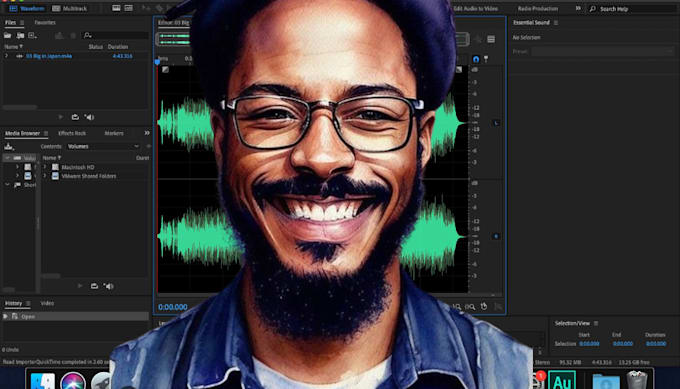Select the Edit Audio to Video workspace
This screenshot has width=680, height=389.
point(476,9)
